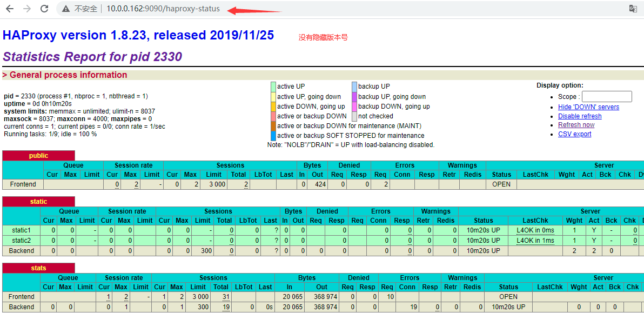The height and width of the screenshot is (326, 644).
Task: Select the backup UP legend swatch
Action: [354, 87]
